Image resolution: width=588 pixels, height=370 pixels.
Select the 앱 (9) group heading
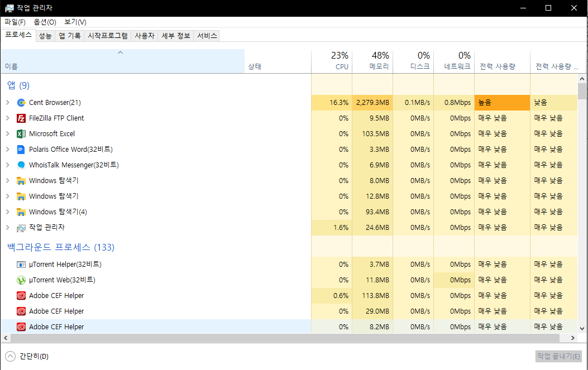(18, 85)
